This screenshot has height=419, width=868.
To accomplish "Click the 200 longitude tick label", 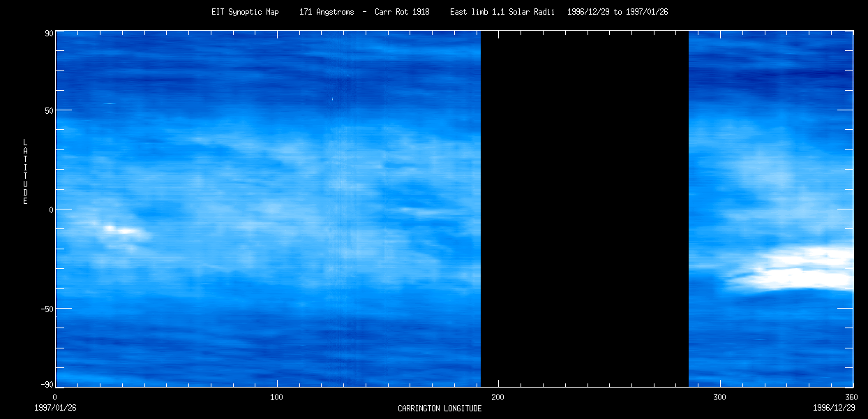I will pyautogui.click(x=498, y=397).
